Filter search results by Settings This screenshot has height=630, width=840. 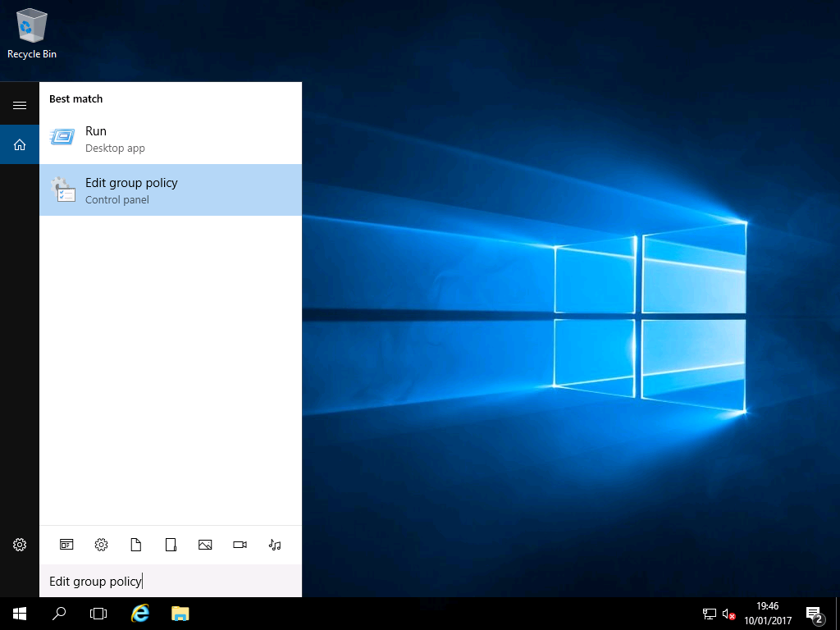click(x=101, y=545)
